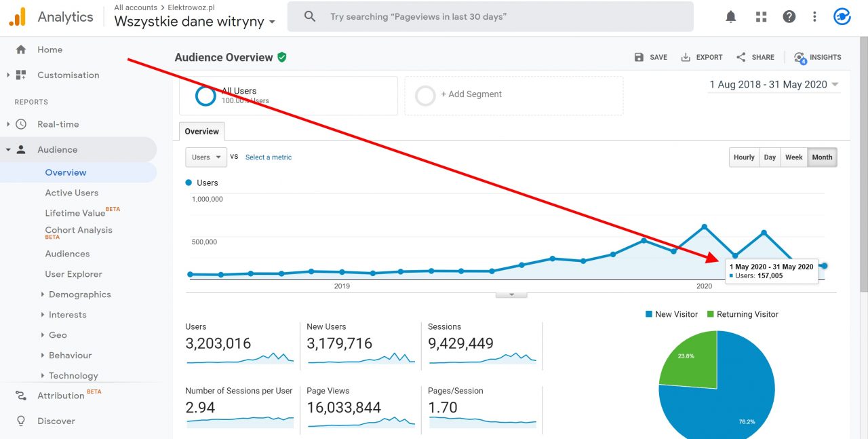
Task: Expand the Geo submenu
Action: tap(43, 335)
